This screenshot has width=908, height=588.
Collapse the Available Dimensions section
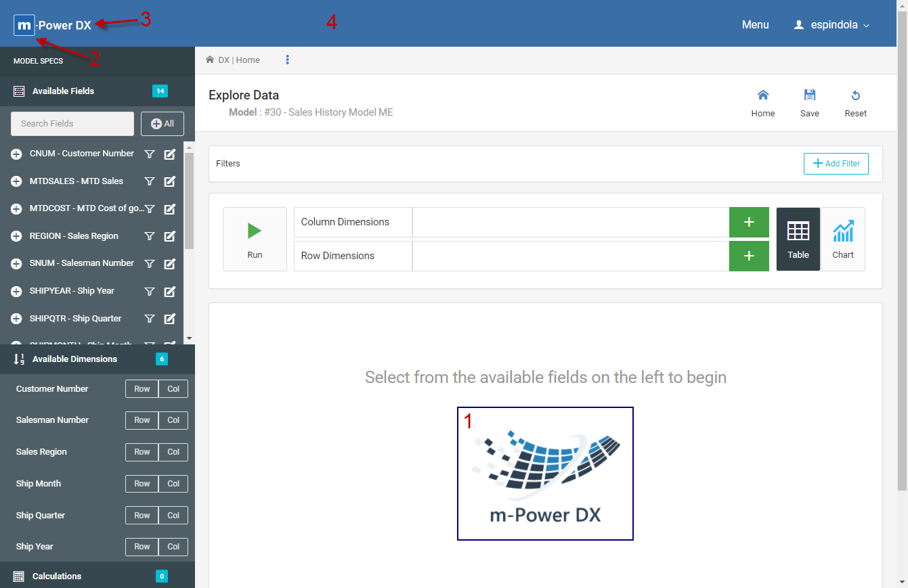98,359
